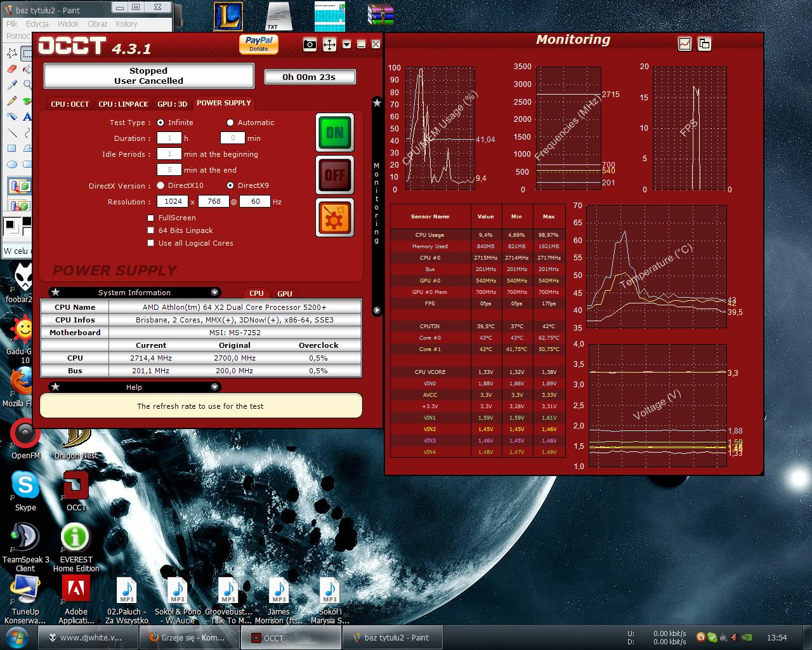Open the OCCT title bar dropdown arrow

tap(346, 44)
